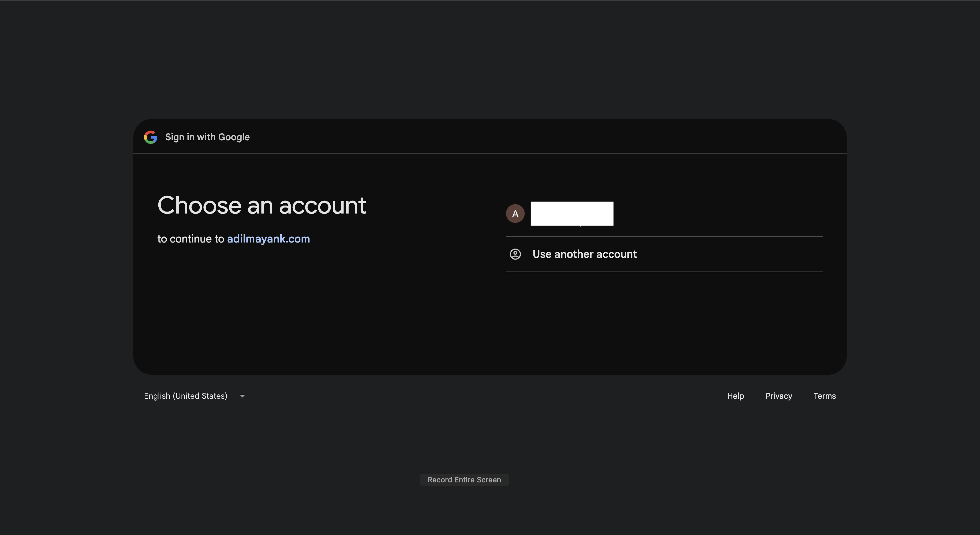Click the Choose an account heading
Viewport: 980px width, 535px height.
tap(262, 206)
